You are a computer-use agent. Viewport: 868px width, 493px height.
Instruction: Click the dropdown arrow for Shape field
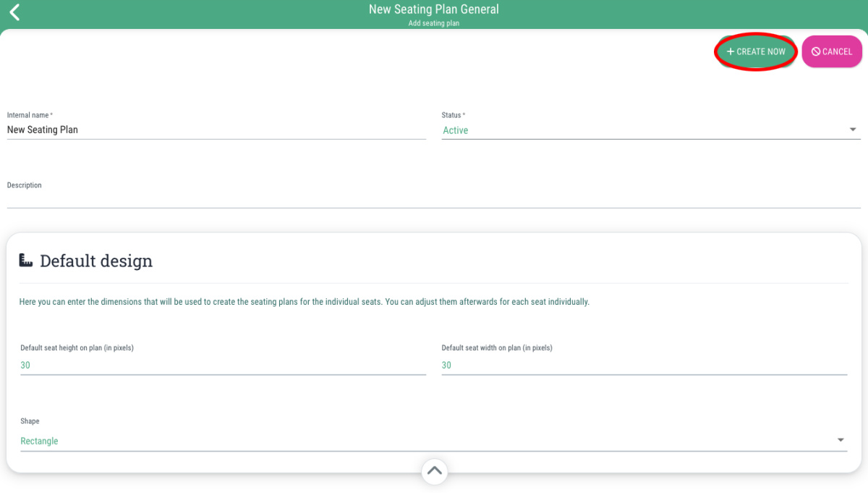[841, 439]
